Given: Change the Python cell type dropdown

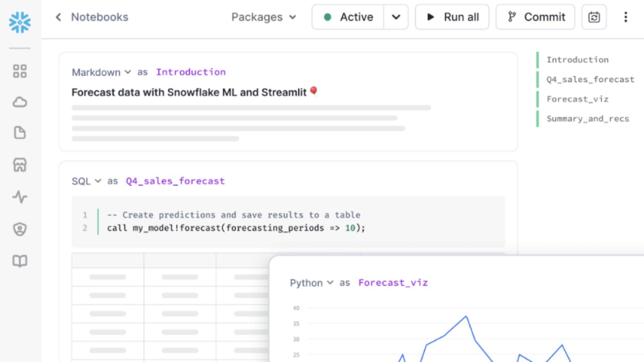Looking at the screenshot, I should click(x=312, y=283).
